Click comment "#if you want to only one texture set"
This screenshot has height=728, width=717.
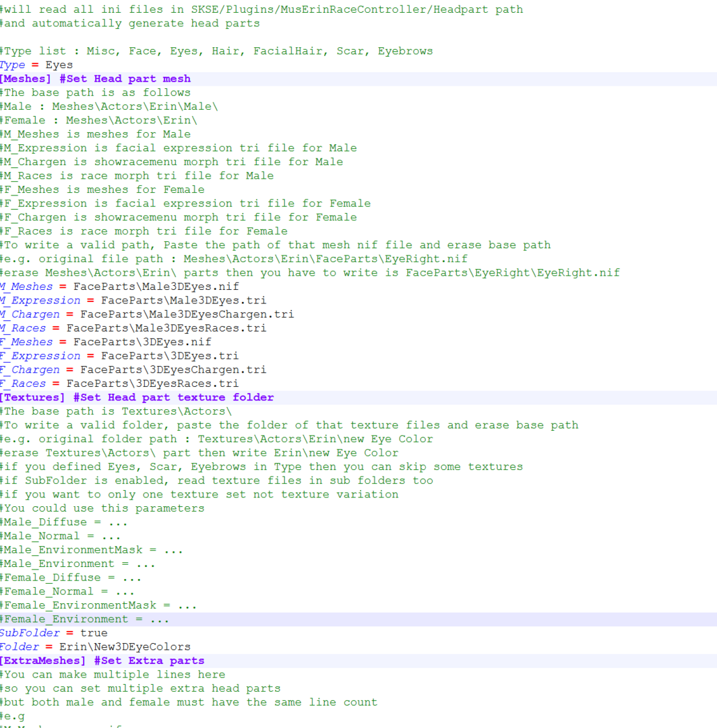pyautogui.click(x=199, y=495)
